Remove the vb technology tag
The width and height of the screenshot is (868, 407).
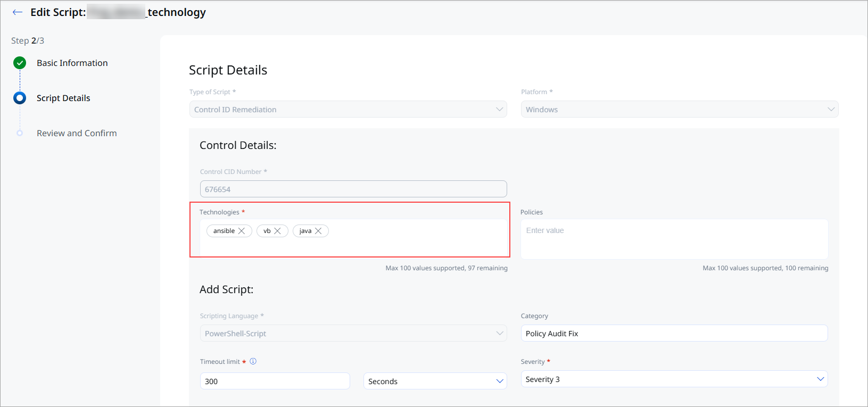click(277, 231)
